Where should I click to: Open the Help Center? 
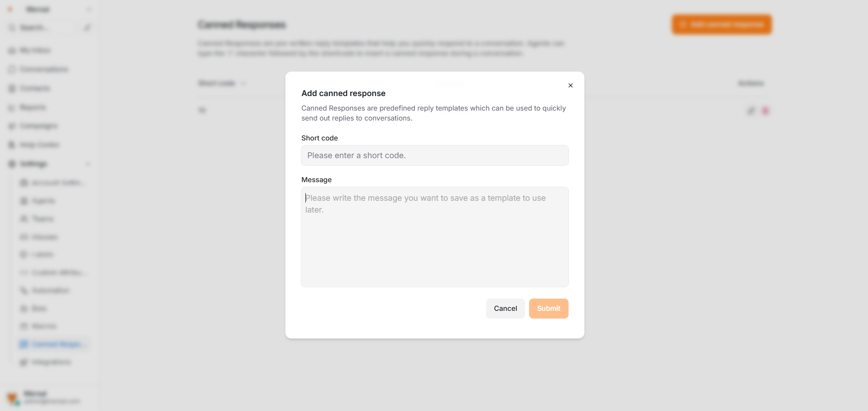point(39,145)
